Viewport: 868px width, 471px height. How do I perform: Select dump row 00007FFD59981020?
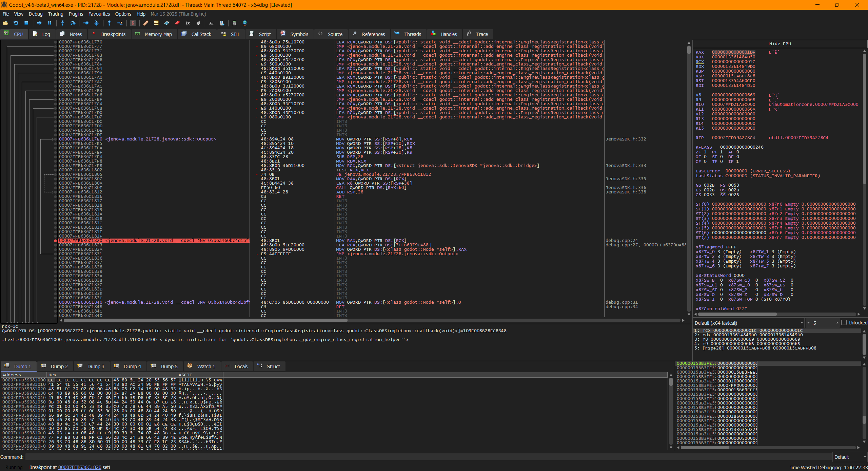point(112,389)
